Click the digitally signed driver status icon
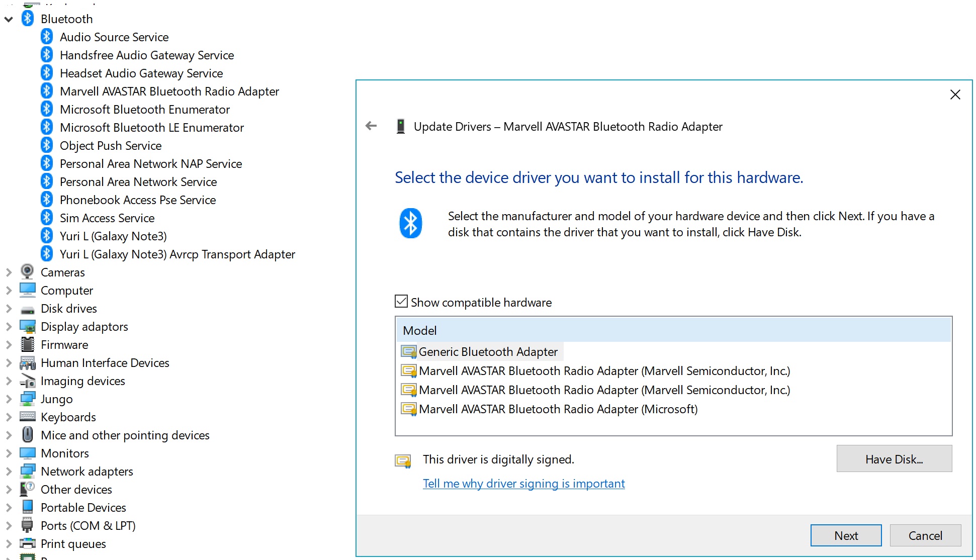 403,460
